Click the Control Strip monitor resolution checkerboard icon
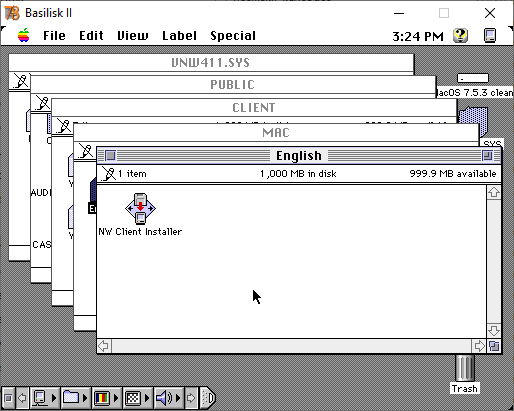 (133, 398)
